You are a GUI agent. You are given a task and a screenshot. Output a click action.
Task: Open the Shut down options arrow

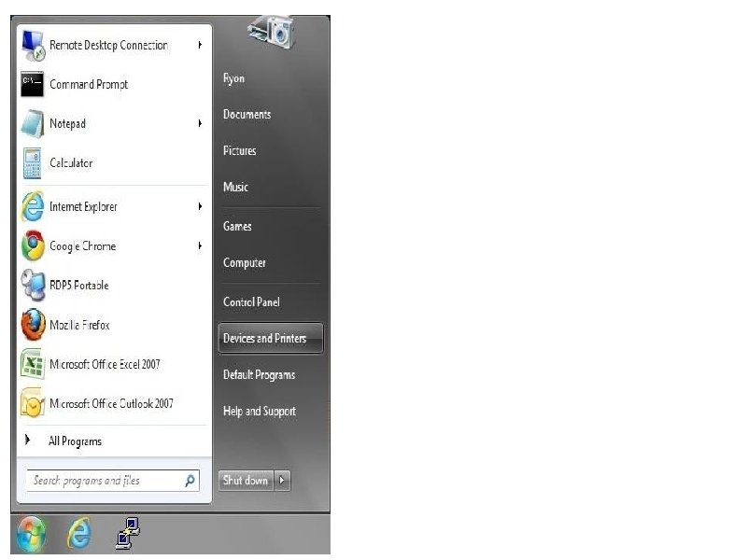tap(283, 480)
